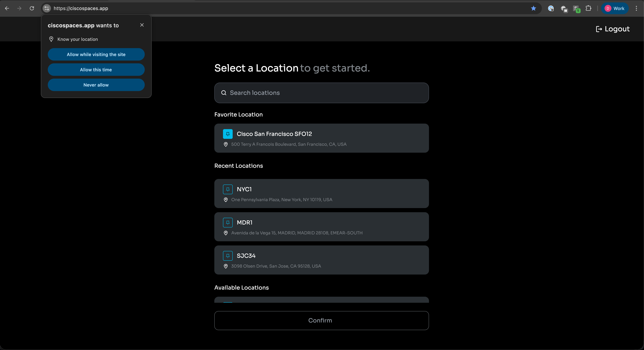The height and width of the screenshot is (350, 644).
Task: Click the map pin icon in MDR1 card
Action: point(226,233)
